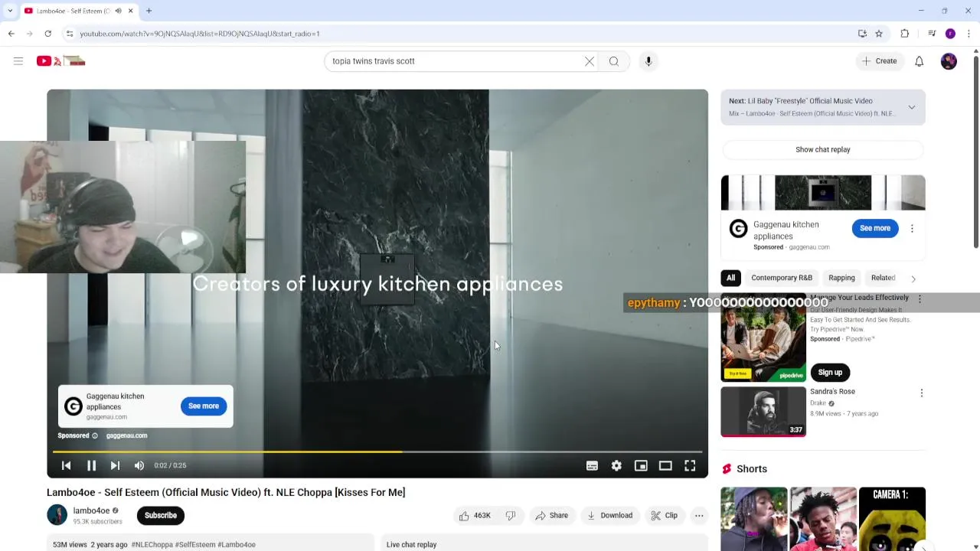Skip to previous video

(x=66, y=465)
